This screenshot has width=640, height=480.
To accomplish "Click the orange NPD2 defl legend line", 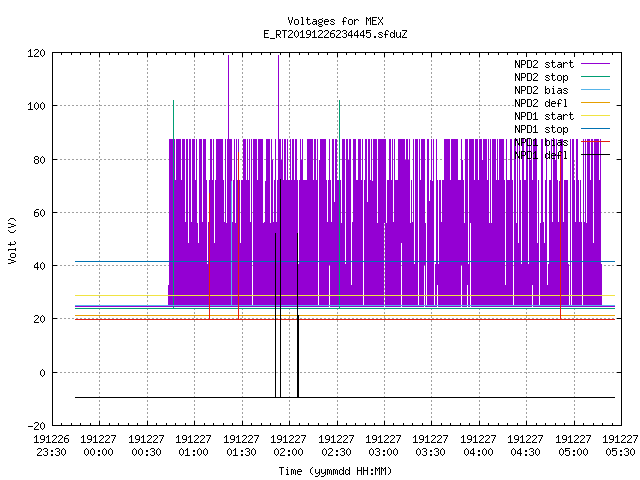I will 596,103.
